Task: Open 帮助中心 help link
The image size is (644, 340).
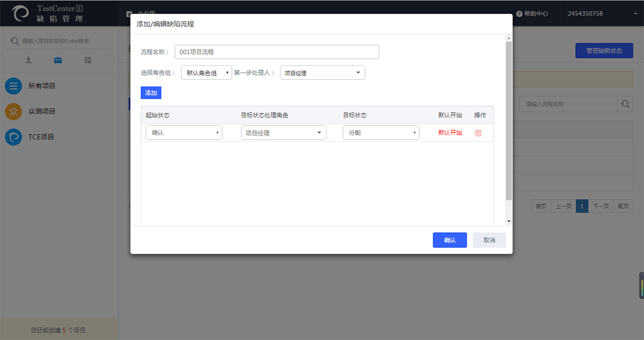Action: coord(532,13)
